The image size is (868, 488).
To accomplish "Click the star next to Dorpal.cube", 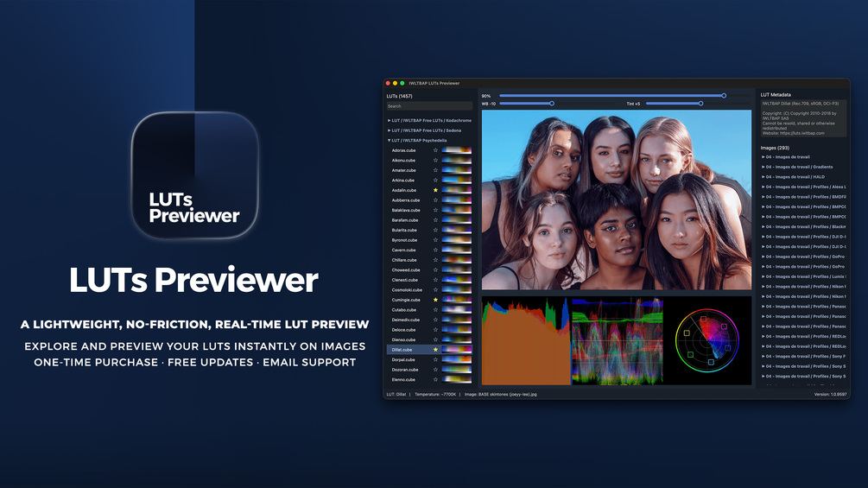I will coord(435,359).
